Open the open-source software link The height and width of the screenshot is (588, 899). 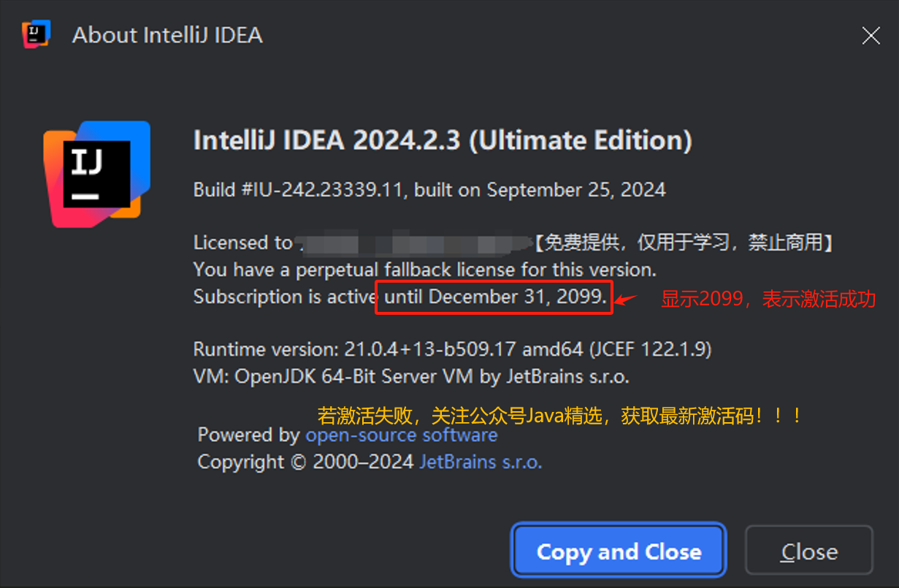(402, 435)
